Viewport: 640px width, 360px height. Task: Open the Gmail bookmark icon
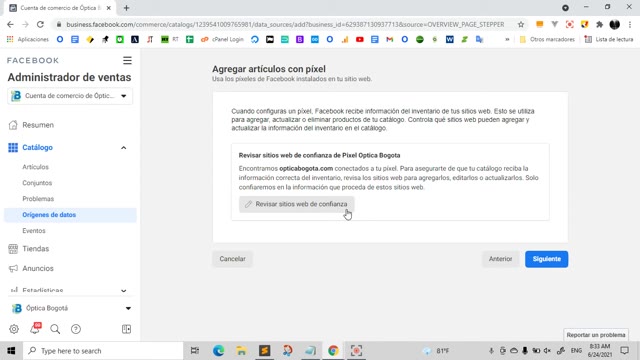point(390,40)
